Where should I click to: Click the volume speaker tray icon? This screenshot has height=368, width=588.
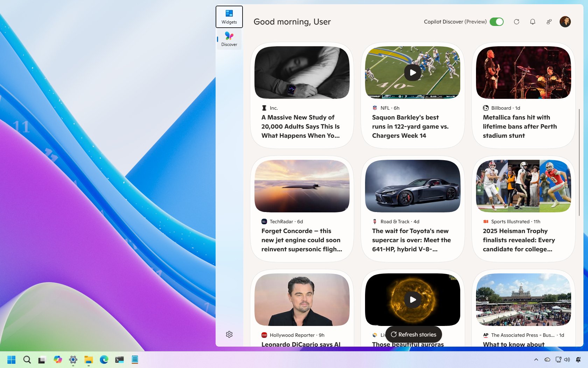(x=567, y=360)
